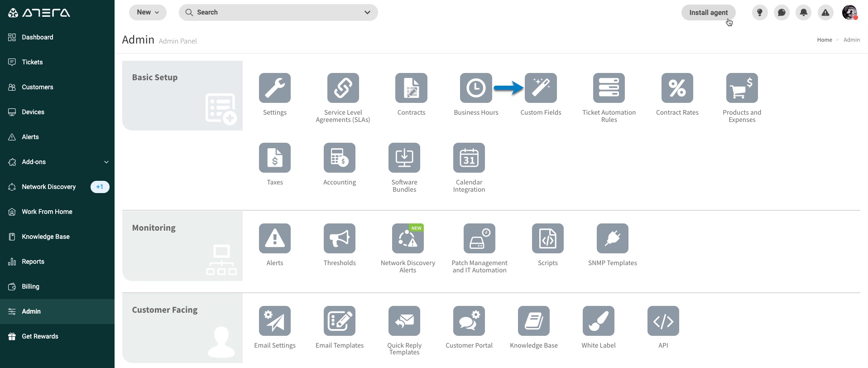Screen dimensions: 868x368
Task: Open the Search bar dropdown arrow
Action: 367,12
